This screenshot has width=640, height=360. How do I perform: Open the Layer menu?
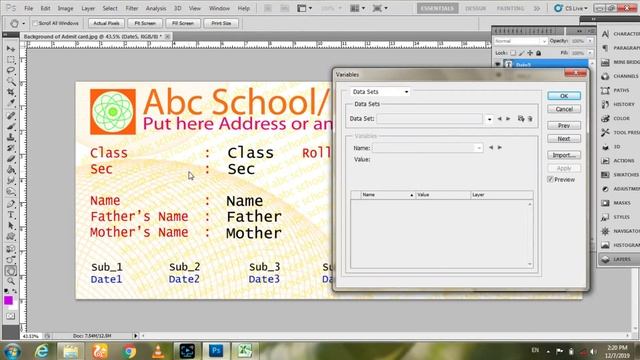click(x=88, y=8)
